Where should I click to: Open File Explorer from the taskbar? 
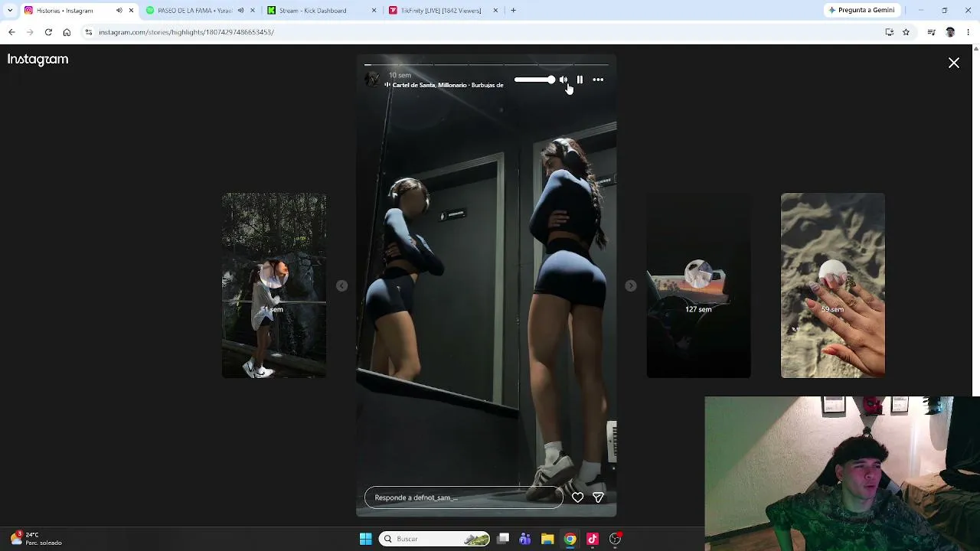[547, 539]
